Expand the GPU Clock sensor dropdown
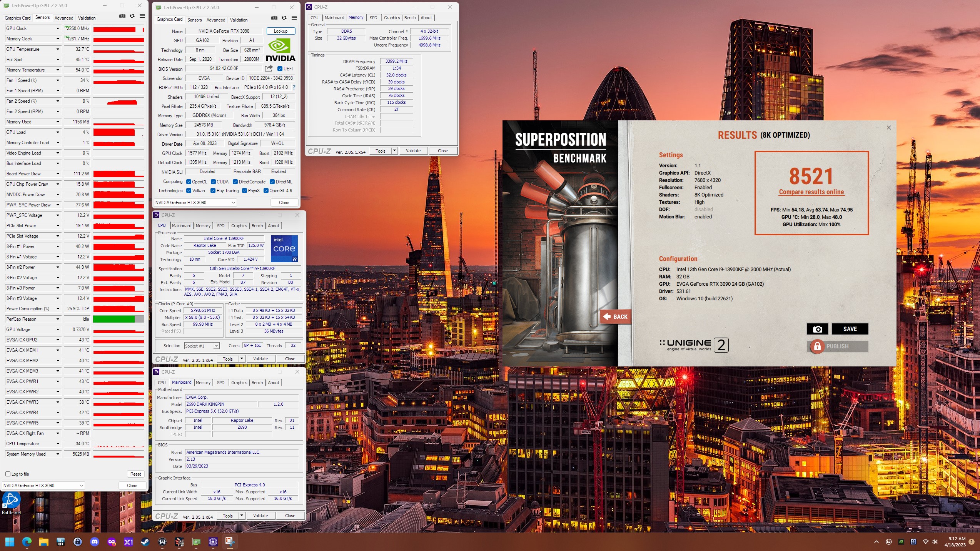The height and width of the screenshot is (551, 980). coord(58,28)
